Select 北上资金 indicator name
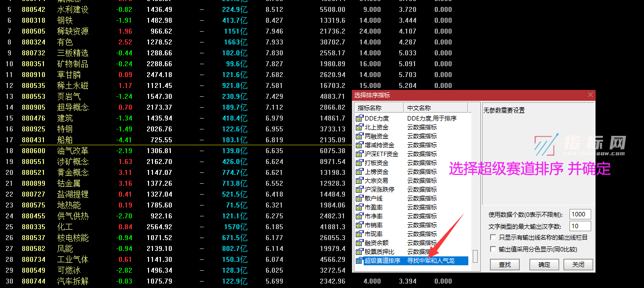The height and width of the screenshot is (288, 644). [x=377, y=127]
